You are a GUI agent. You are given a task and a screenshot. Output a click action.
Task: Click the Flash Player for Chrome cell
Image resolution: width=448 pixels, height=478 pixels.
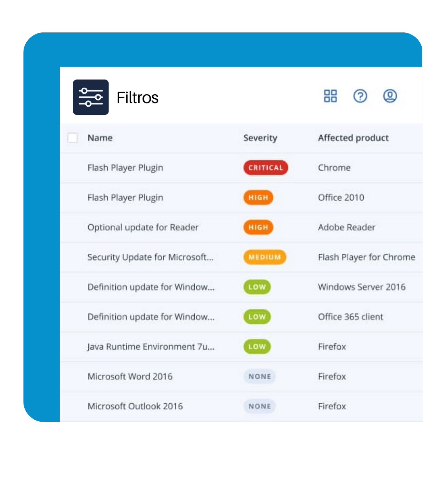(367, 257)
